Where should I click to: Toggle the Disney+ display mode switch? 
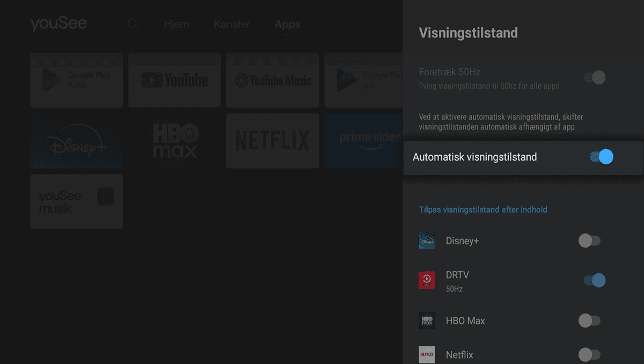(x=589, y=241)
